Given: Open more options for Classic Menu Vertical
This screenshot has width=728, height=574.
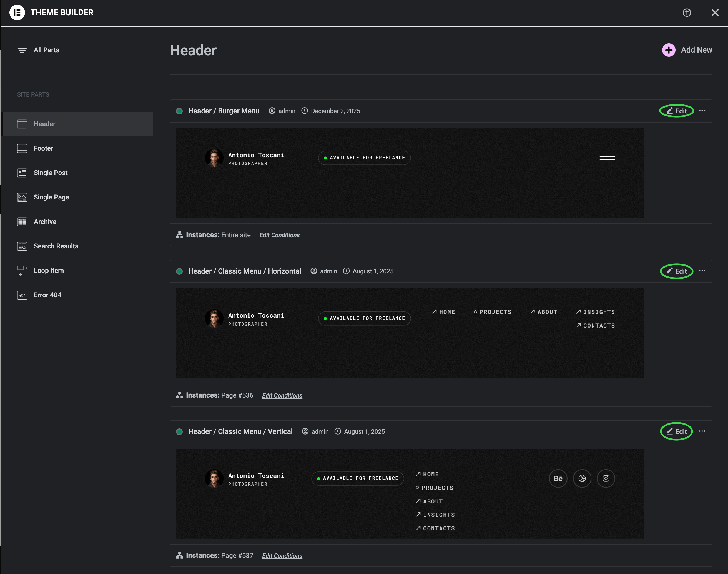Looking at the screenshot, I should click(x=702, y=431).
